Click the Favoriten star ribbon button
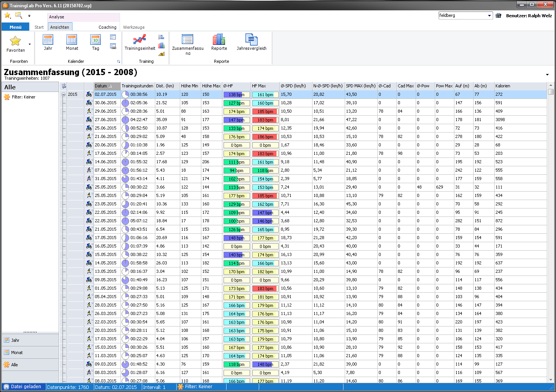 (15, 44)
